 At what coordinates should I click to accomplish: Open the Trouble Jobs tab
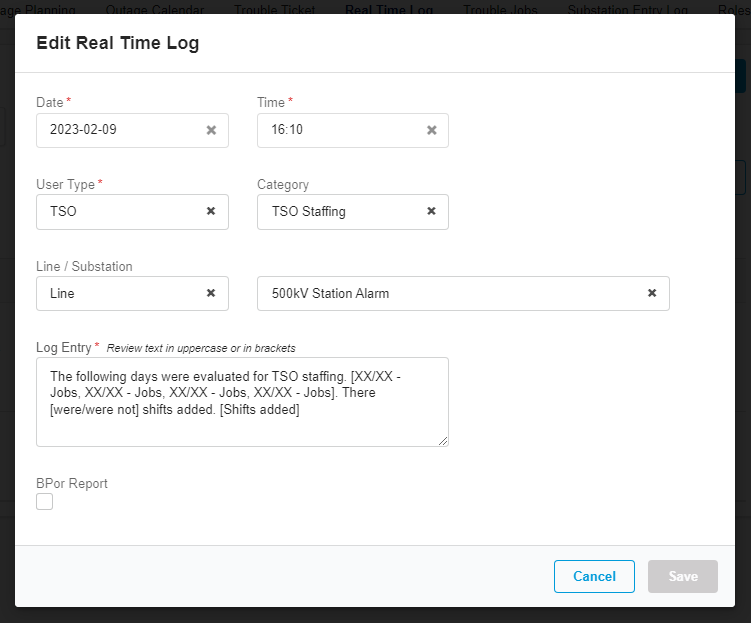(500, 10)
